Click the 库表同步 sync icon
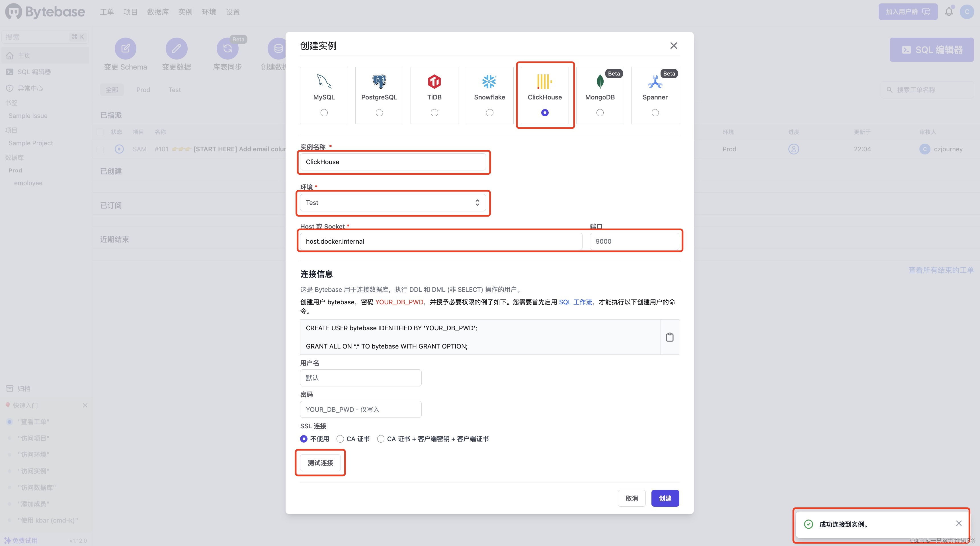The image size is (980, 546). [x=227, y=48]
